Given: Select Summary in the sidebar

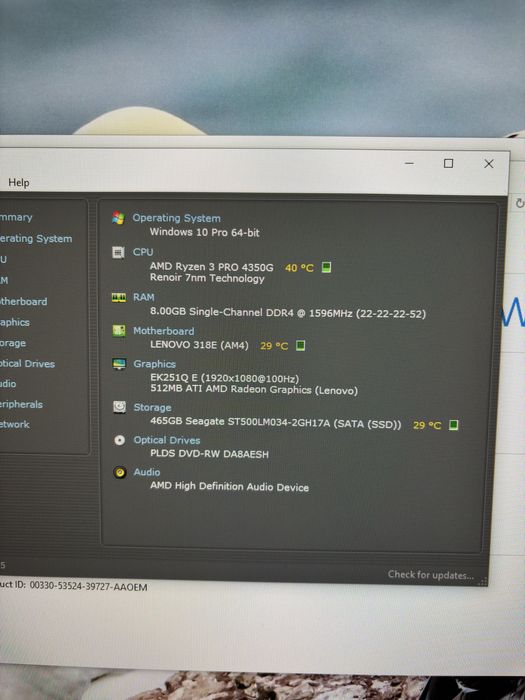Looking at the screenshot, I should click(x=16, y=217).
